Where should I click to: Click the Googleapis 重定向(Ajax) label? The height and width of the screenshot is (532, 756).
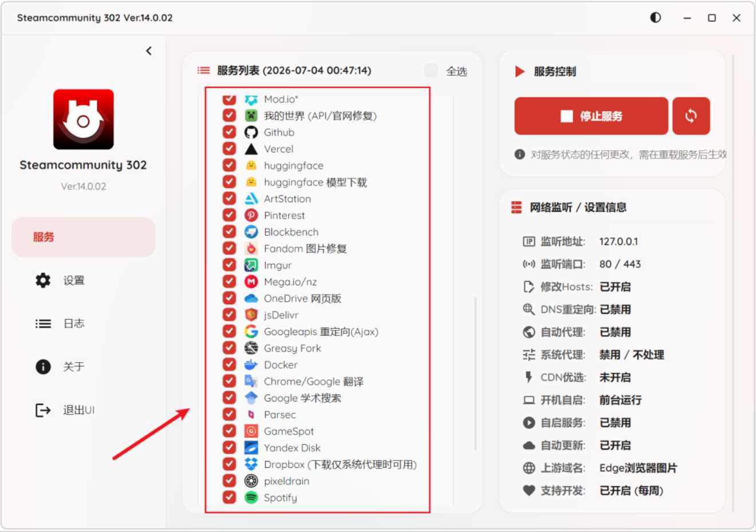[x=321, y=332]
